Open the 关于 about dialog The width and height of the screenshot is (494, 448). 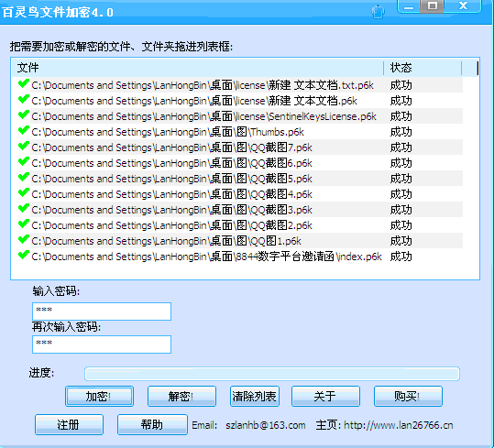click(x=325, y=397)
